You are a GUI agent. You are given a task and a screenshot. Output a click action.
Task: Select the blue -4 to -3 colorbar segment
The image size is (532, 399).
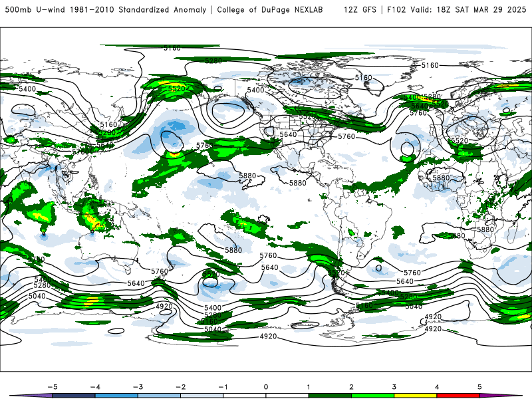click(116, 396)
